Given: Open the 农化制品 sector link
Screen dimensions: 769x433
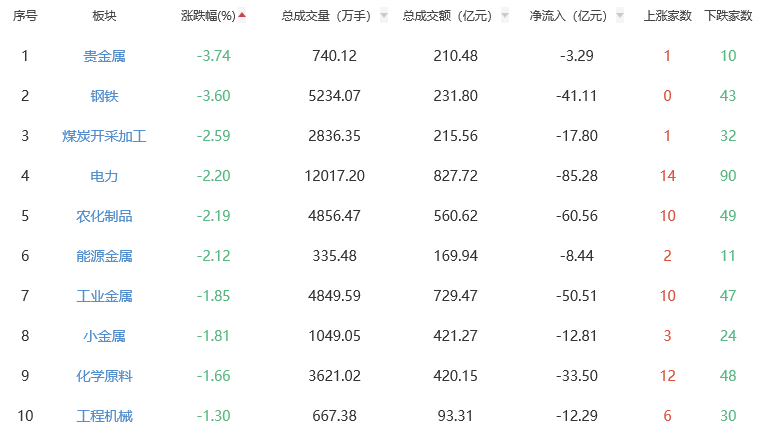Looking at the screenshot, I should pyautogui.click(x=104, y=216).
